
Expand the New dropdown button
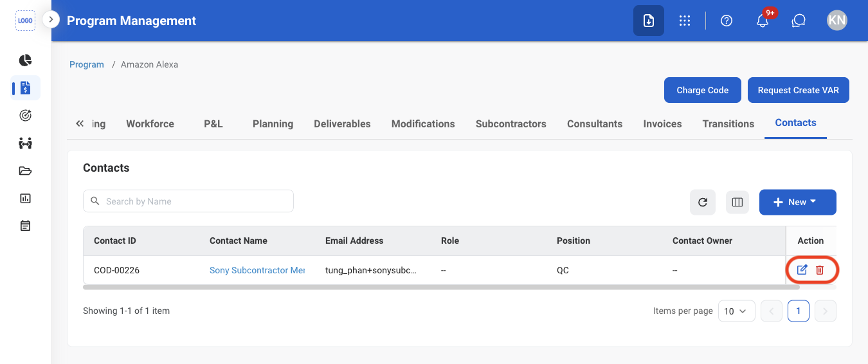coord(797,202)
